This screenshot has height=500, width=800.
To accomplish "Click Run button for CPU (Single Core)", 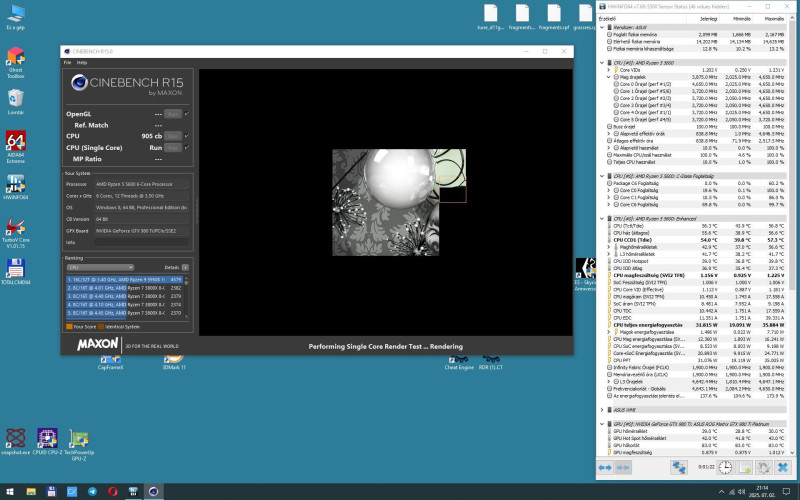I will coord(172,147).
